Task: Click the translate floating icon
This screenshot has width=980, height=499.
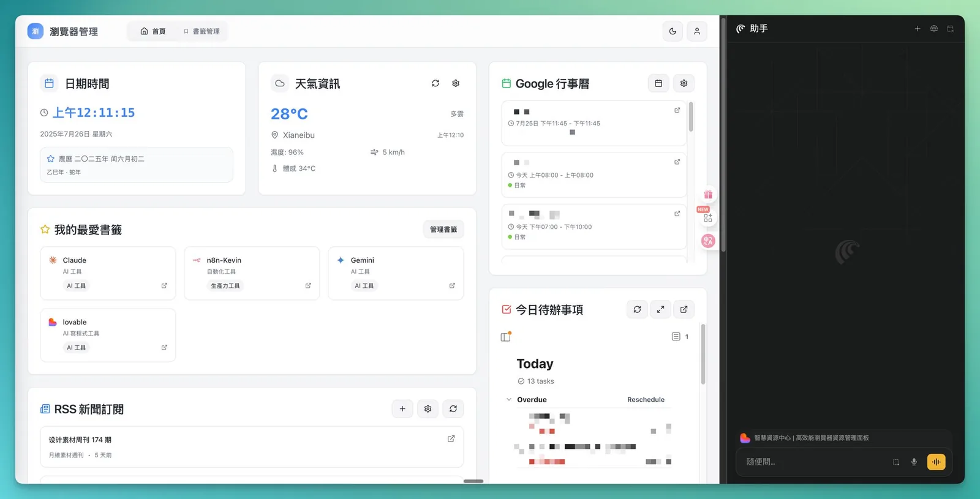Action: 708,241
